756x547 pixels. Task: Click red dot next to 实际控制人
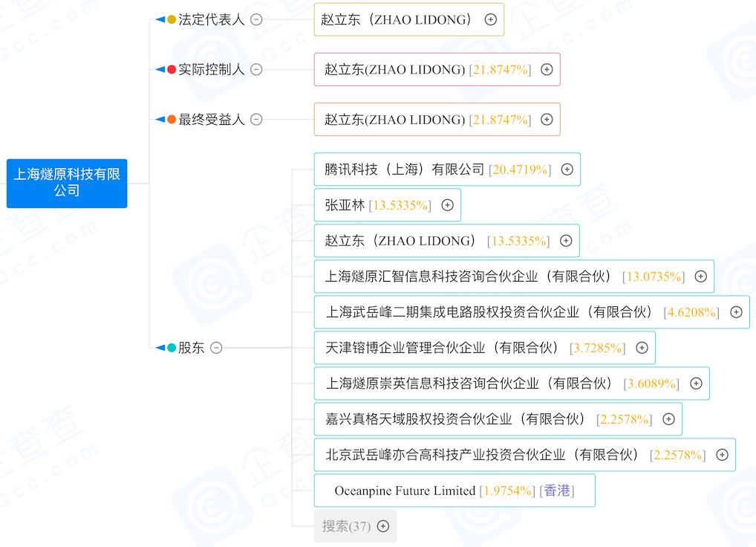pyautogui.click(x=171, y=69)
